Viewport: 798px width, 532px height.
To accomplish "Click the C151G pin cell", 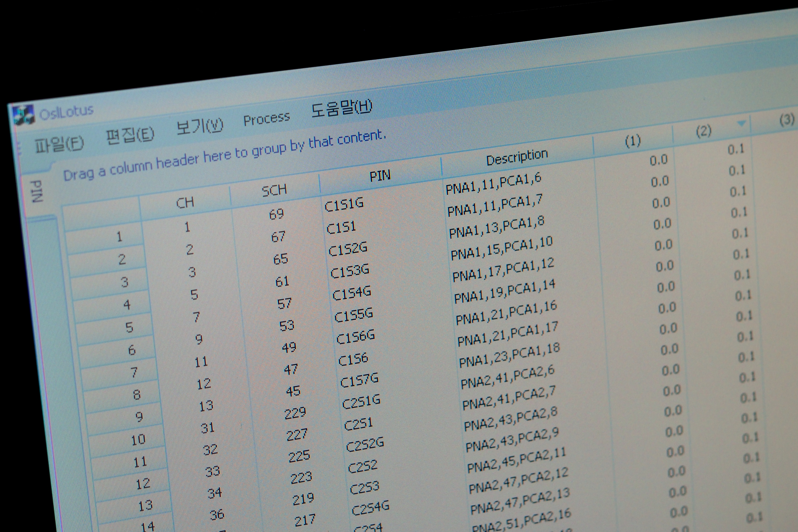I will coord(344,205).
